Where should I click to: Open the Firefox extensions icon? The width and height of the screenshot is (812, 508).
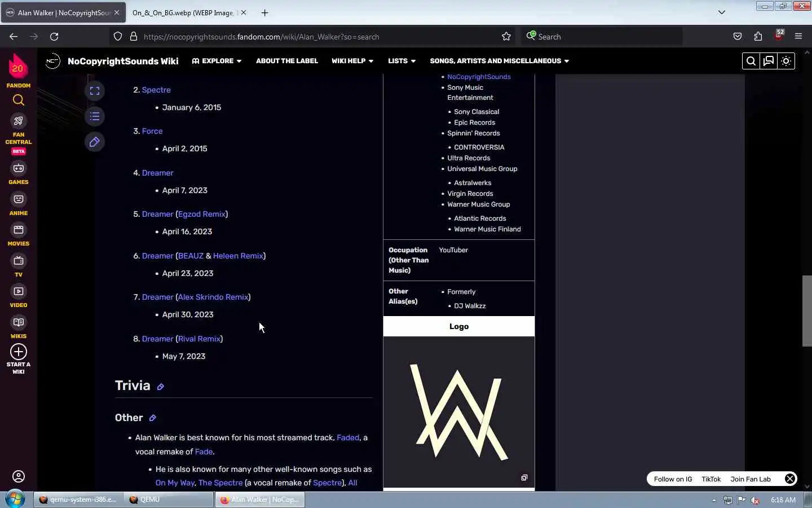[758, 37]
